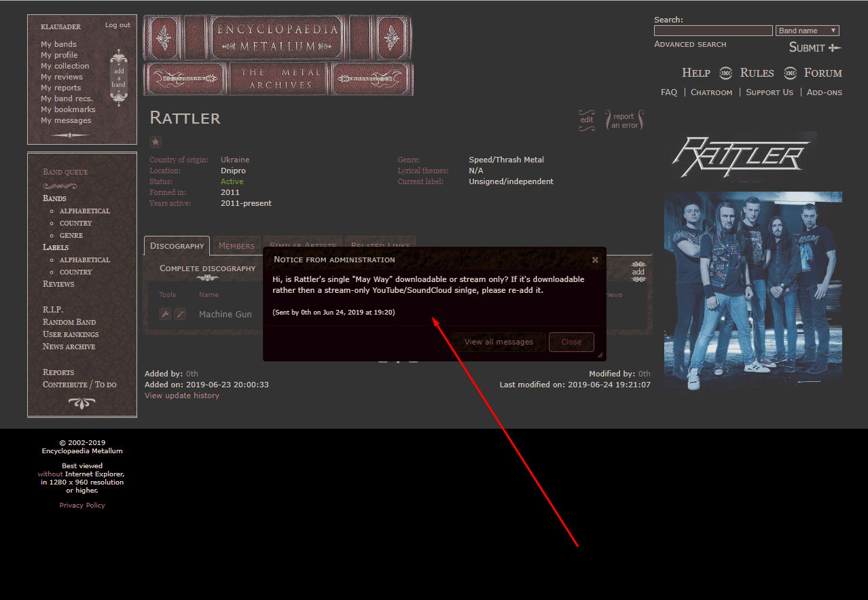Switch to the Discography tab
The image size is (868, 600).
click(x=177, y=245)
